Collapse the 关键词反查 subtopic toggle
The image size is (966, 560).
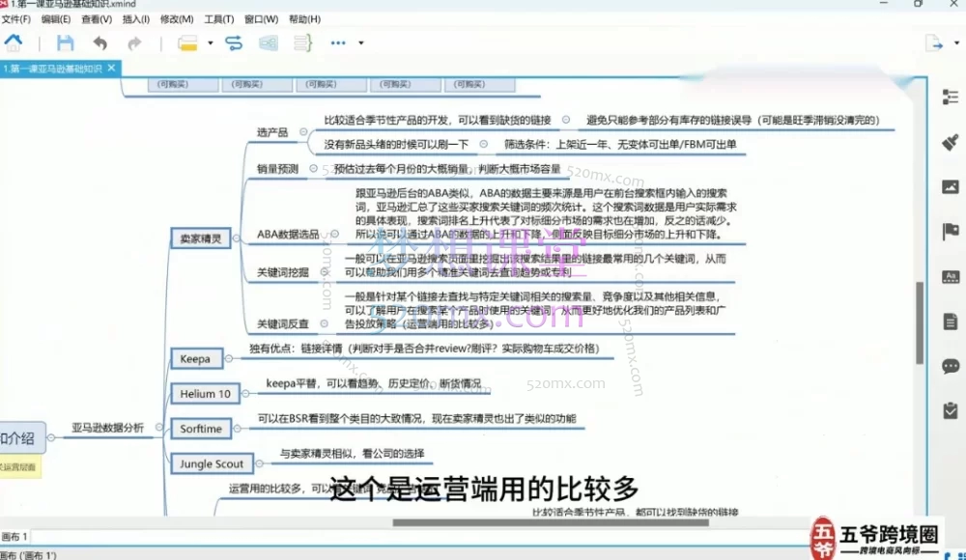click(x=324, y=323)
